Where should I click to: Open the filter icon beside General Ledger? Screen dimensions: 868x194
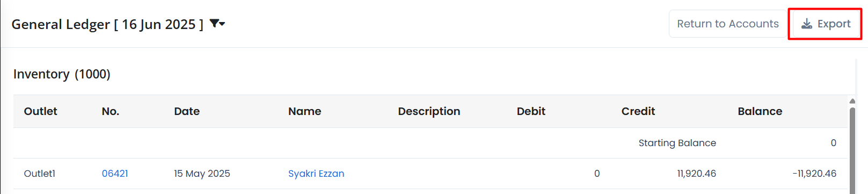[x=215, y=24]
